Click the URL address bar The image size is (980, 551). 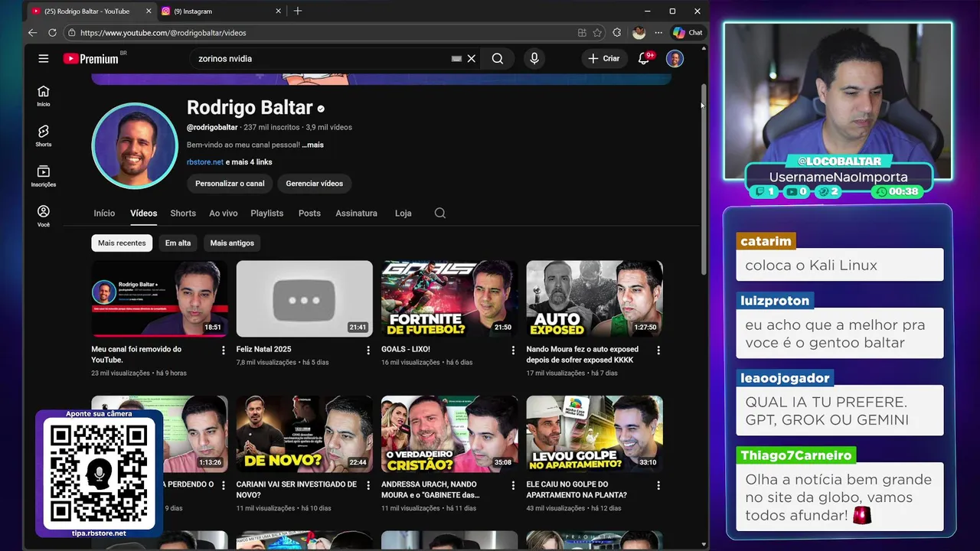tap(322, 32)
